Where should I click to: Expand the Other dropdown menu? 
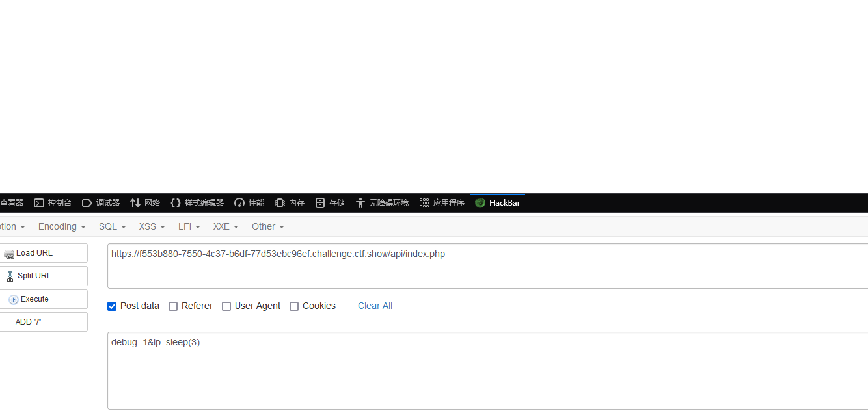click(x=268, y=226)
